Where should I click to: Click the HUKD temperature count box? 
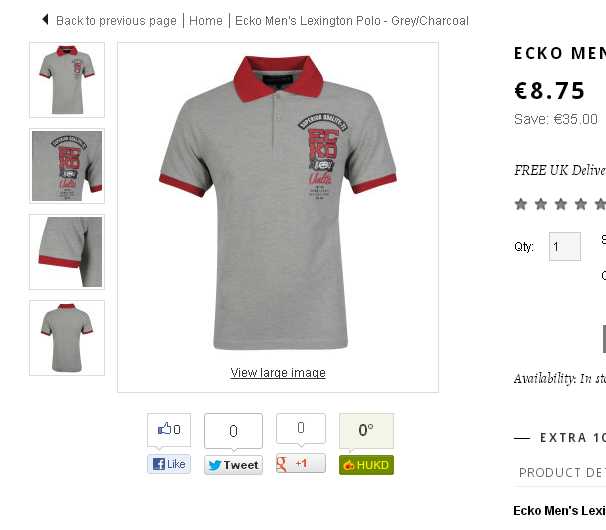pyautogui.click(x=366, y=431)
